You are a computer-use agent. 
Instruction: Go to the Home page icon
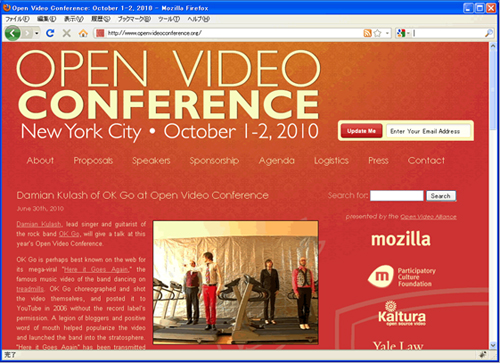click(x=83, y=33)
